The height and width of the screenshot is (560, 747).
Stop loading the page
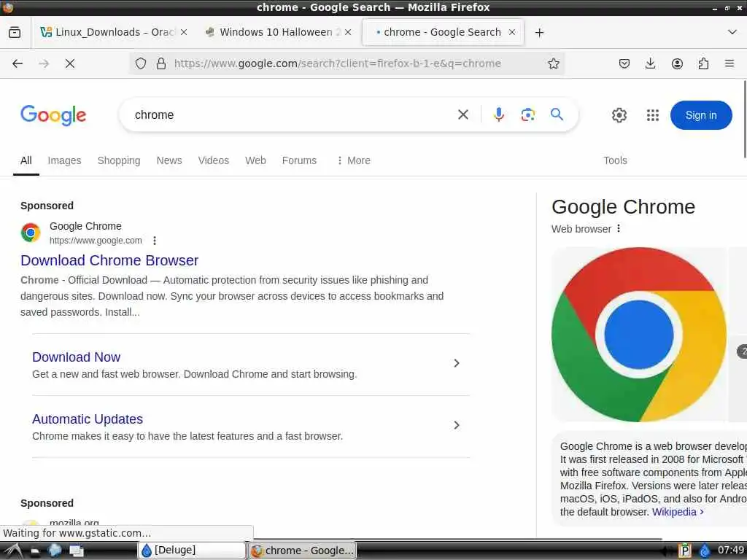[70, 63]
